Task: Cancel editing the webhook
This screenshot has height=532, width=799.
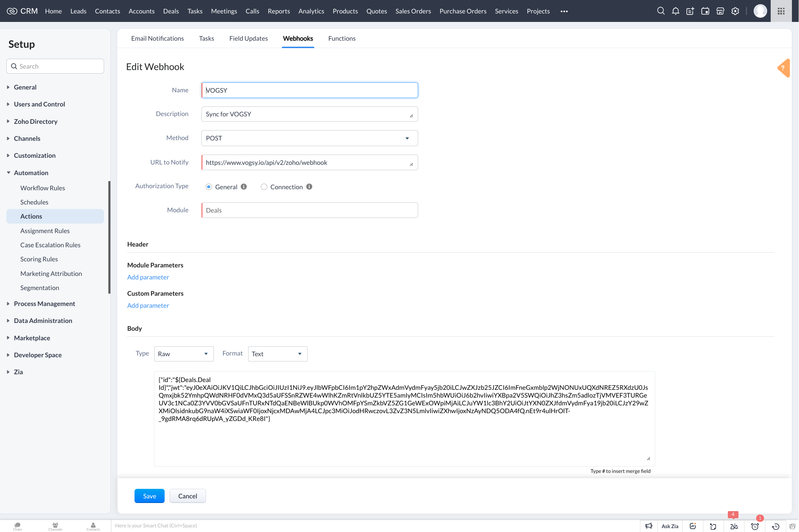Action: click(x=188, y=496)
